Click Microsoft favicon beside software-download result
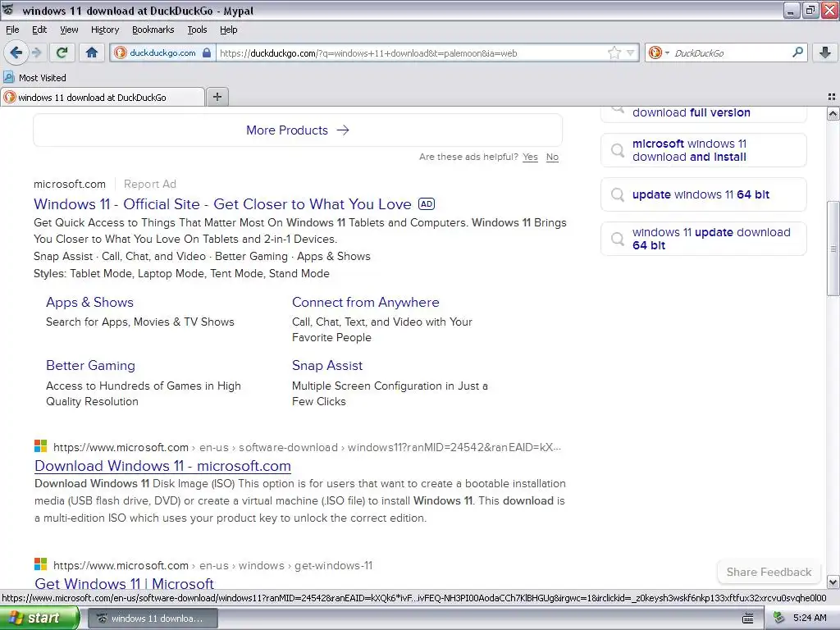The width and height of the screenshot is (840, 630). [41, 446]
